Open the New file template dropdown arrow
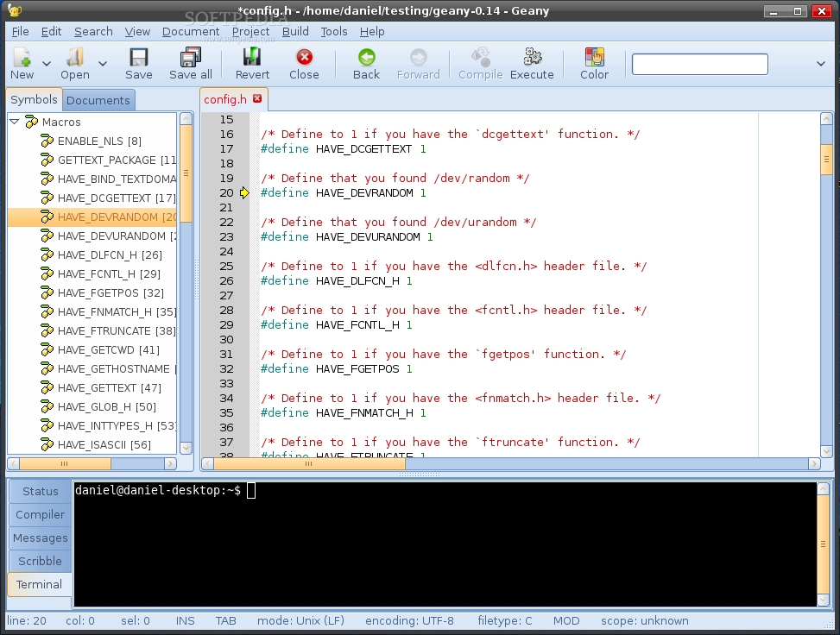840x635 pixels. pos(47,64)
